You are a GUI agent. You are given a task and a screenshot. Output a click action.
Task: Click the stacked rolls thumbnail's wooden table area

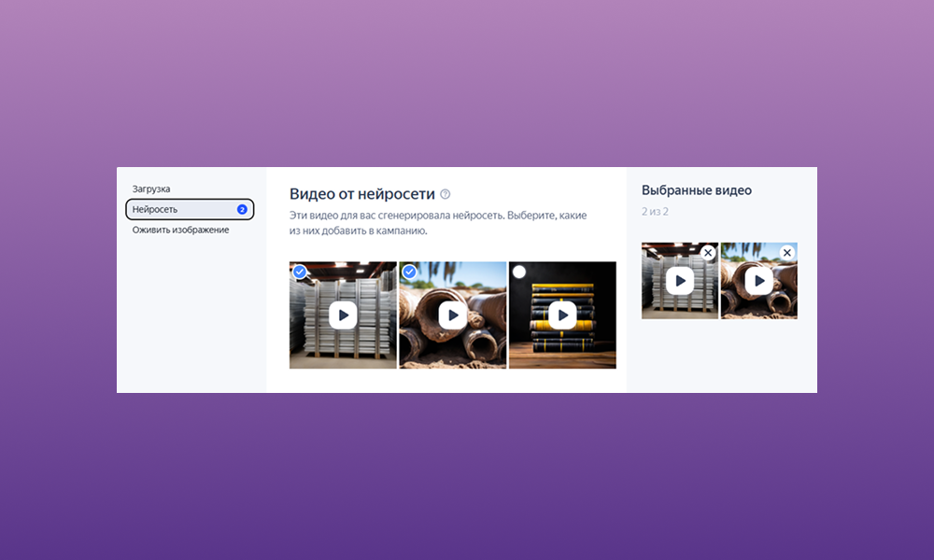[562, 357]
